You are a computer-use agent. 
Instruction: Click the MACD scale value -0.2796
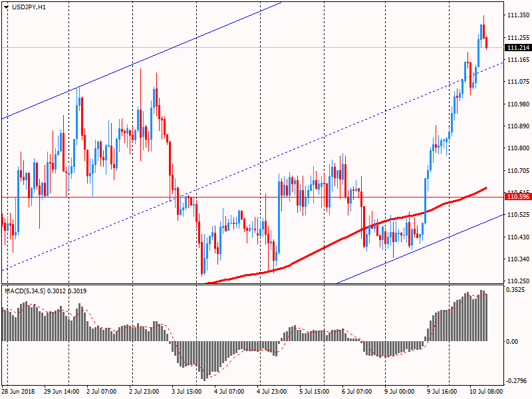(516, 381)
